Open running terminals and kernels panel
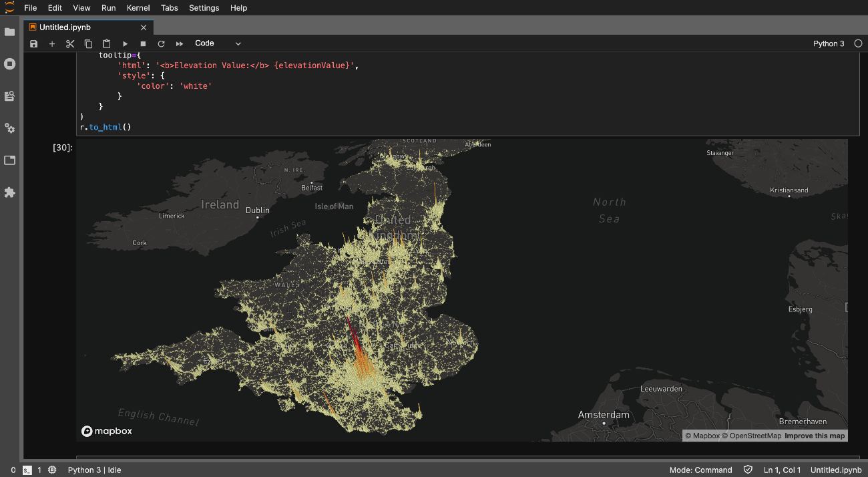 tap(9, 64)
